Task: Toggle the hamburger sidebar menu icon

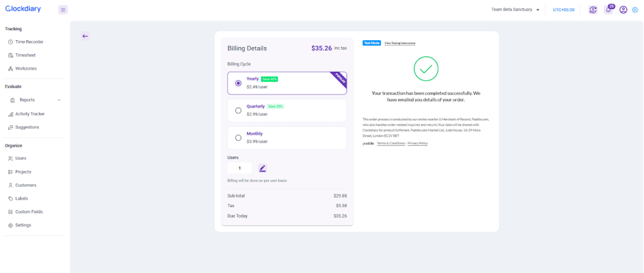Action: click(63, 9)
